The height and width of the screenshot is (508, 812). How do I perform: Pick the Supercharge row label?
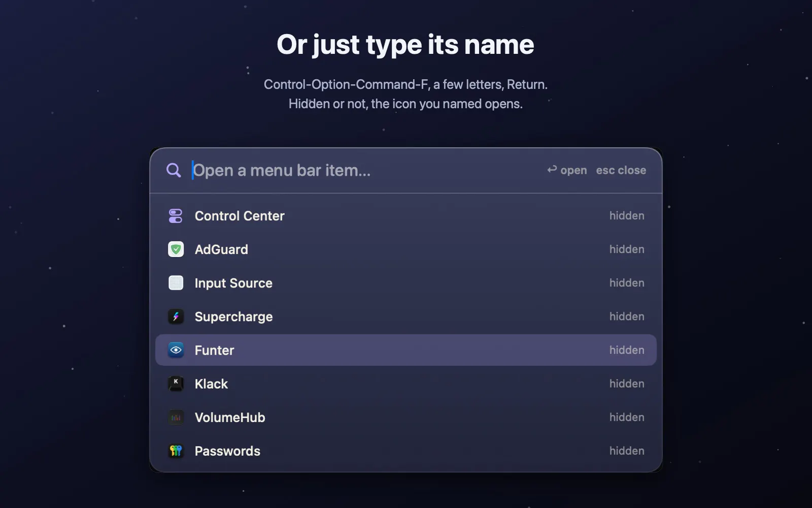point(233,316)
